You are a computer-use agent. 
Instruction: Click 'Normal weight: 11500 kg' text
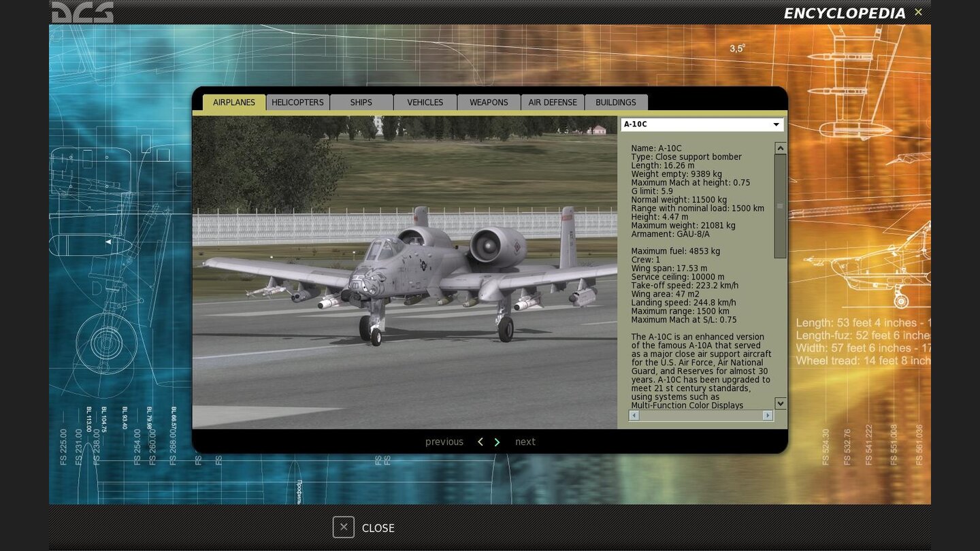679,200
